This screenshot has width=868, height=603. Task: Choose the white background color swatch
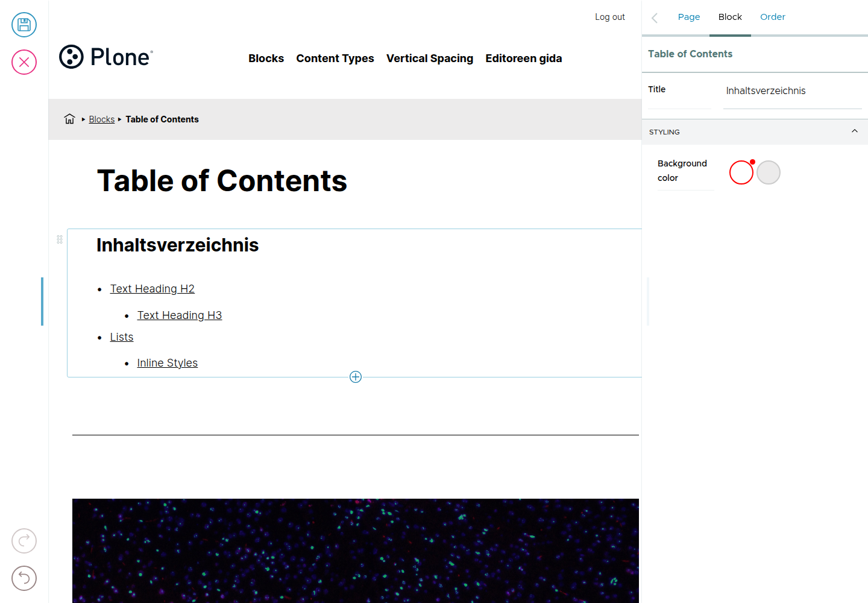(741, 172)
